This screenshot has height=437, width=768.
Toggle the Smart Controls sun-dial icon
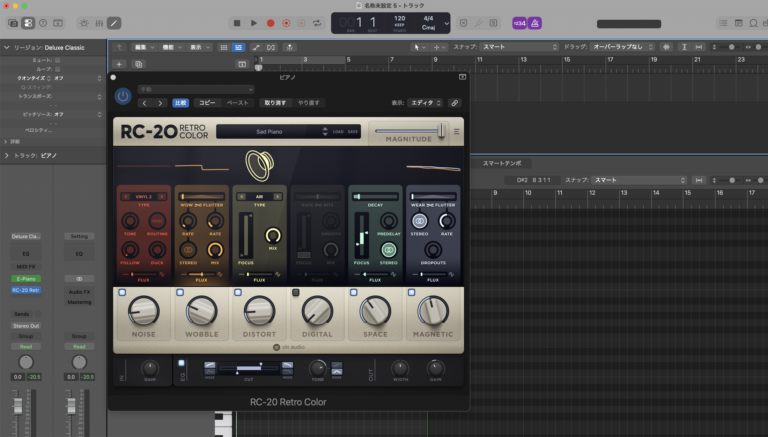[x=84, y=23]
